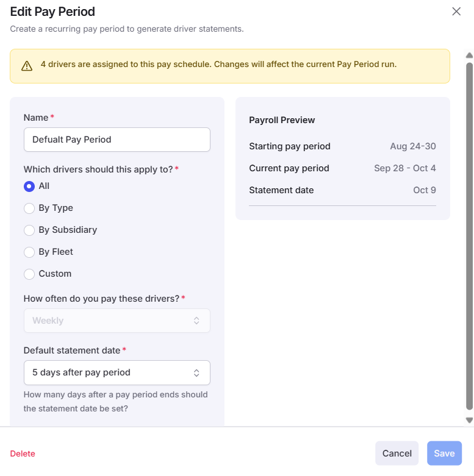The width and height of the screenshot is (474, 476).
Task: Click the Payroll Preview heading
Action: pos(282,120)
